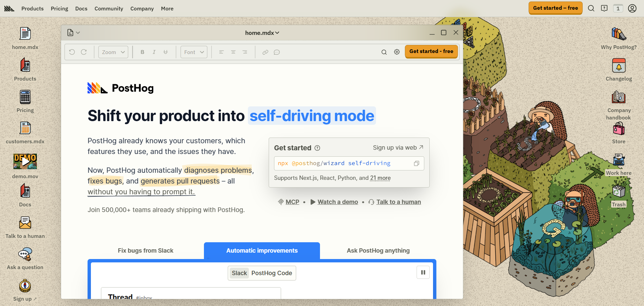Screen dimensions: 644x306
Task: Show the 21 more supported frameworks
Action: pyautogui.click(x=380, y=178)
